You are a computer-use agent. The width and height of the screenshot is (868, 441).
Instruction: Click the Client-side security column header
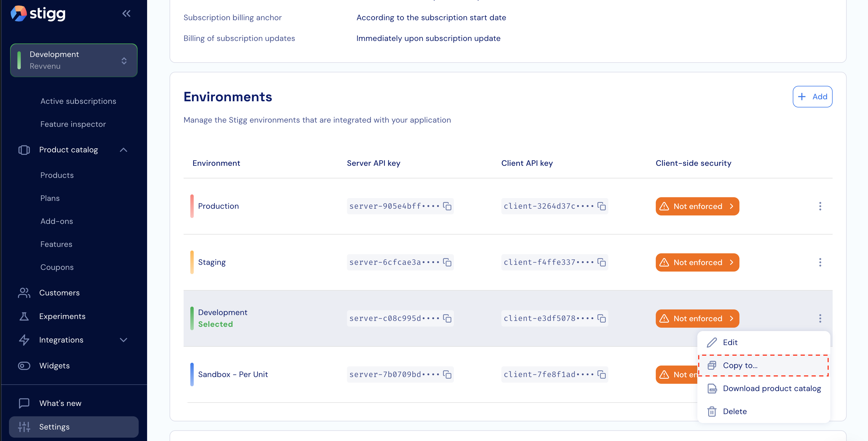693,163
